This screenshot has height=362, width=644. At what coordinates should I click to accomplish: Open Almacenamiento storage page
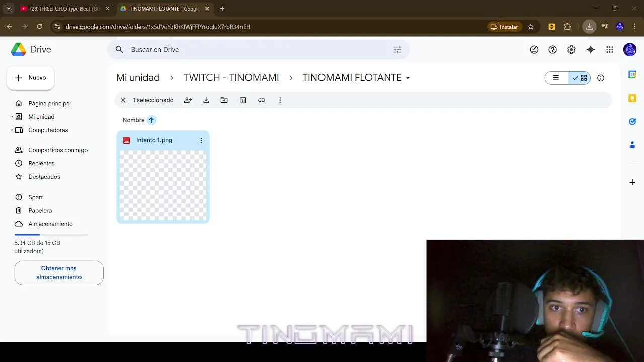point(50,224)
